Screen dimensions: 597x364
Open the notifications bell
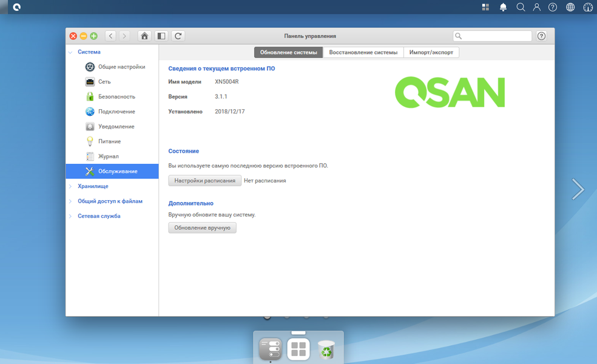click(x=503, y=7)
